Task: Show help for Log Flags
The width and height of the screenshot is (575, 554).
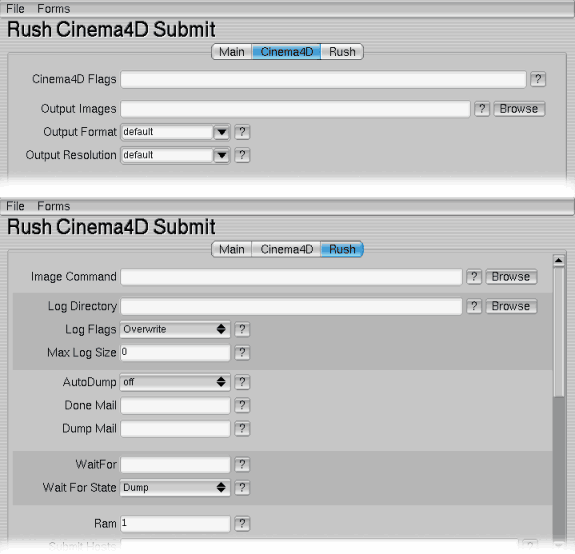Action: coord(242,329)
